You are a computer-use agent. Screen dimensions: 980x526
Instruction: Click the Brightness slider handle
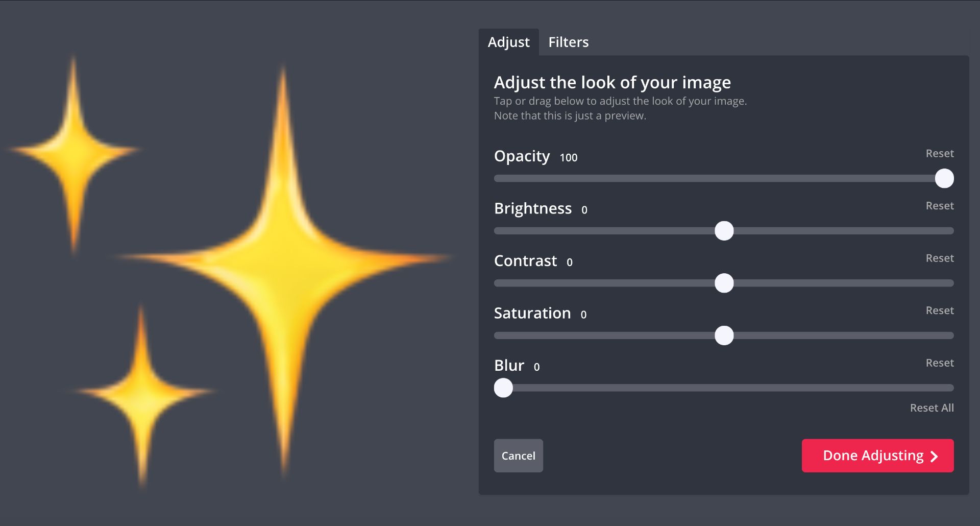[724, 231]
